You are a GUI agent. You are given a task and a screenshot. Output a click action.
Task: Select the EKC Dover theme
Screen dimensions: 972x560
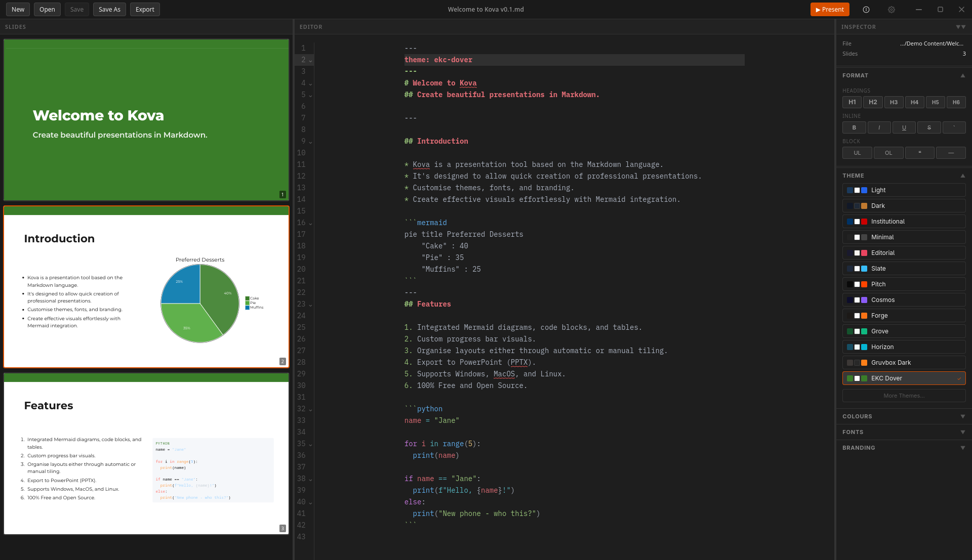pos(904,378)
